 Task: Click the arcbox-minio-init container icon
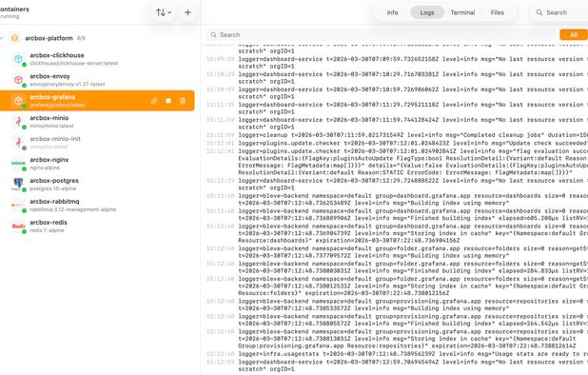[x=18, y=142]
